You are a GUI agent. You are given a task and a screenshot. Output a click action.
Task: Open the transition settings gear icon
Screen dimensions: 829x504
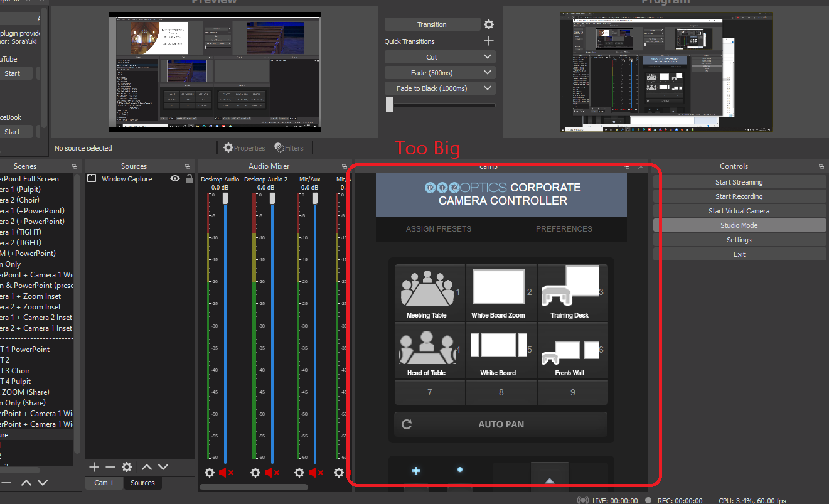pos(489,24)
